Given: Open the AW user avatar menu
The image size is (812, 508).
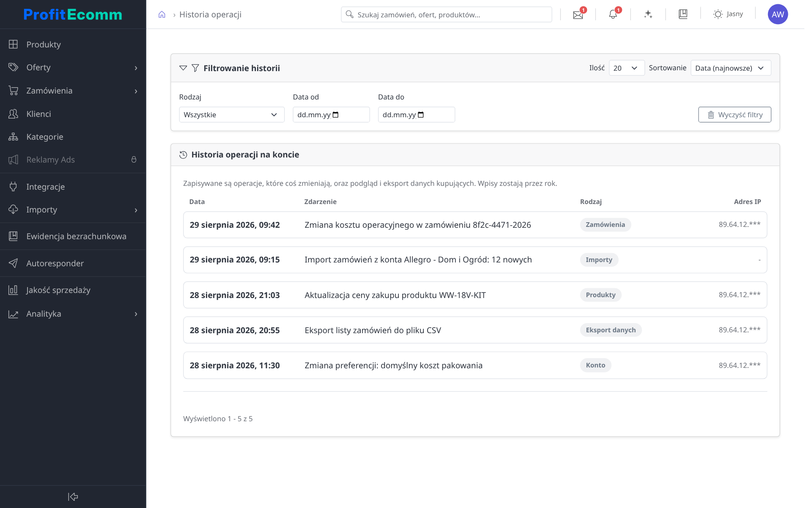Looking at the screenshot, I should [x=778, y=14].
